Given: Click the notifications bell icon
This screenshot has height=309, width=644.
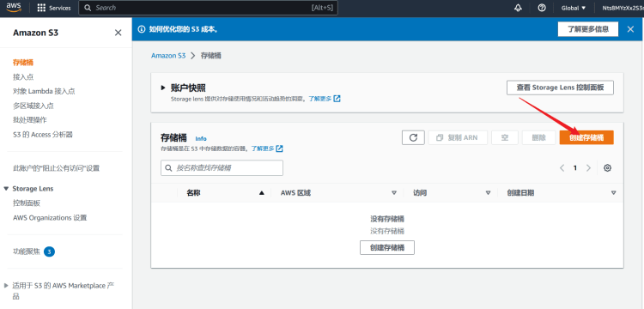Looking at the screenshot, I should pos(518,8).
